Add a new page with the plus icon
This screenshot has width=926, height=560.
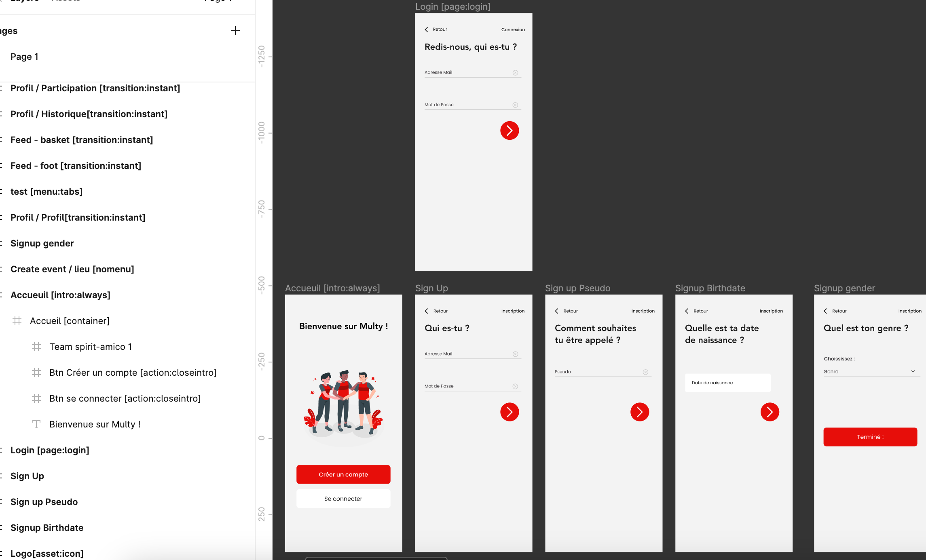(235, 31)
